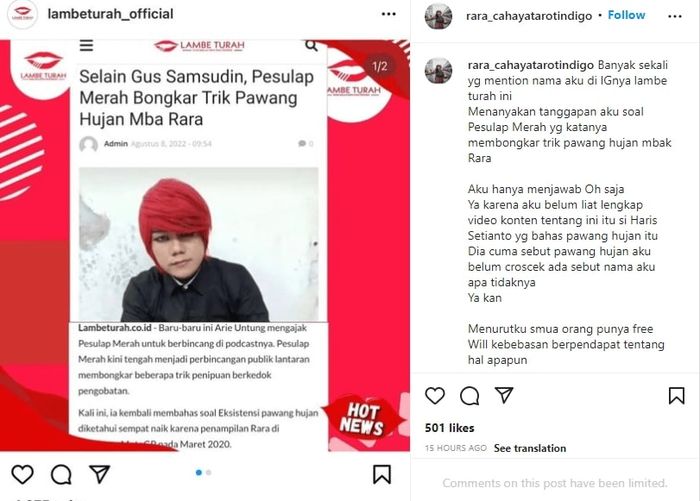Send rara_cahayatarotindigo's post with share icon
Image resolution: width=700 pixels, height=501 pixels.
pyautogui.click(x=504, y=395)
